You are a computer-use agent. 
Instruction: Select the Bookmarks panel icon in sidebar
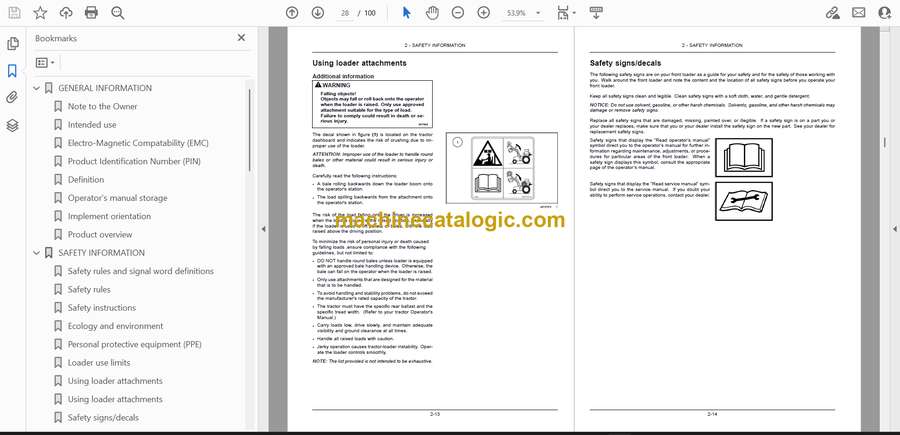(12, 71)
